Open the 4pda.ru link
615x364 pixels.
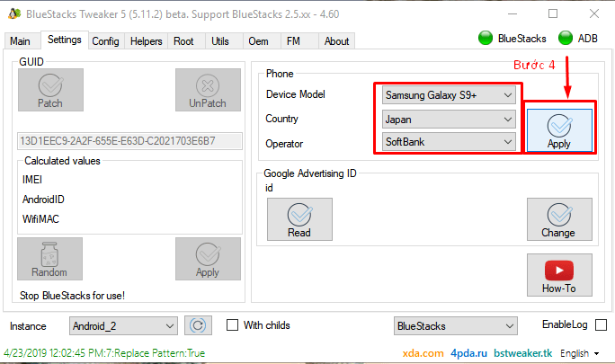coord(468,353)
